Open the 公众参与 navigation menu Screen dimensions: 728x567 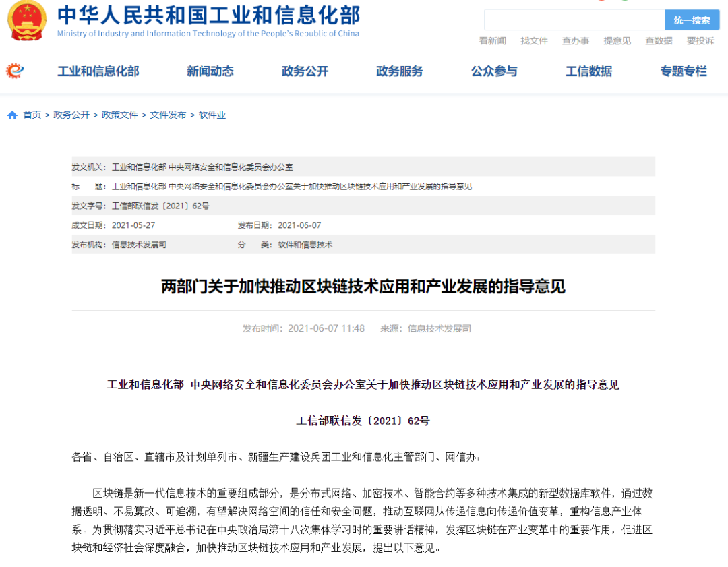coord(494,70)
